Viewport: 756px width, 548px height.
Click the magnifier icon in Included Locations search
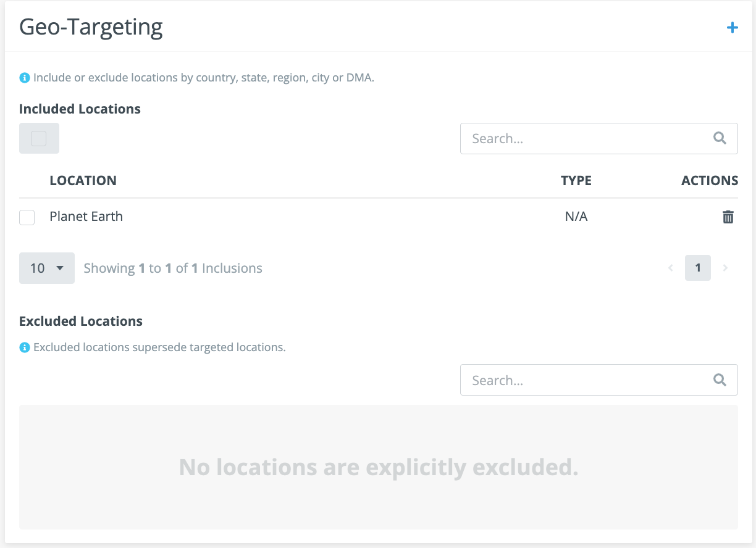(720, 138)
